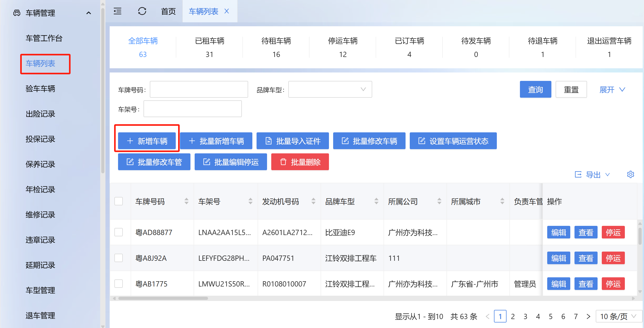Click the refresh icon in top bar
The image size is (644, 328).
tap(142, 11)
